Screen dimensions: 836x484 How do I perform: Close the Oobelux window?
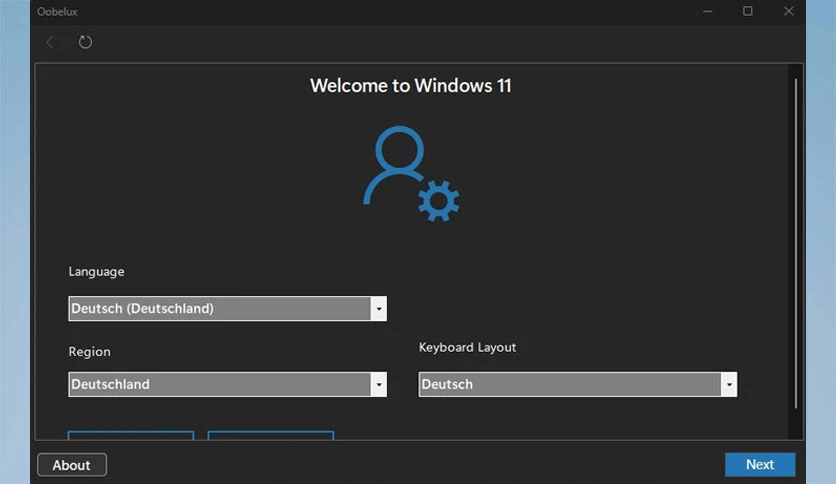pos(789,11)
